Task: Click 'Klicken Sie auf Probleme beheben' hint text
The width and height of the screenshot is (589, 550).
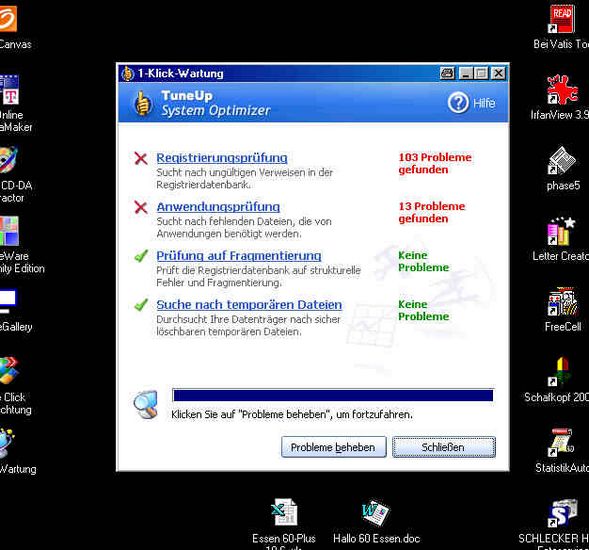Action: coord(292,414)
